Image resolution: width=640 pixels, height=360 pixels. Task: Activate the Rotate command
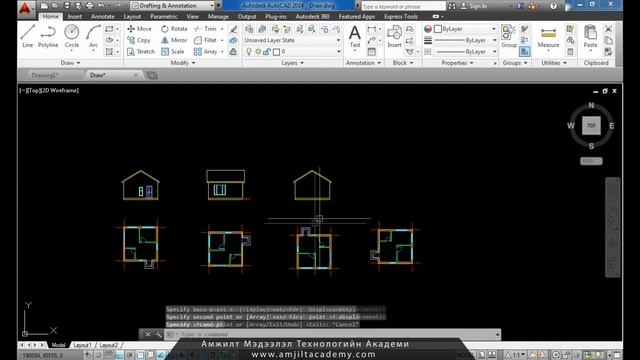coord(174,29)
